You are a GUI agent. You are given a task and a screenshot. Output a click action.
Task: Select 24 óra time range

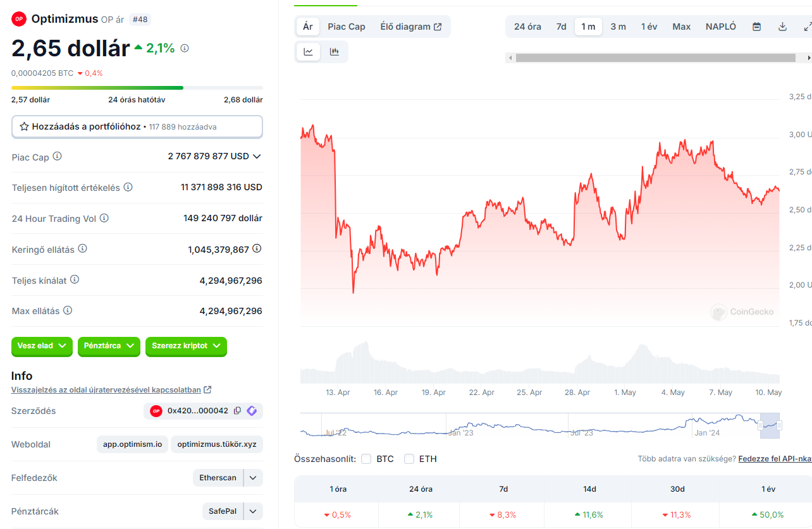527,27
